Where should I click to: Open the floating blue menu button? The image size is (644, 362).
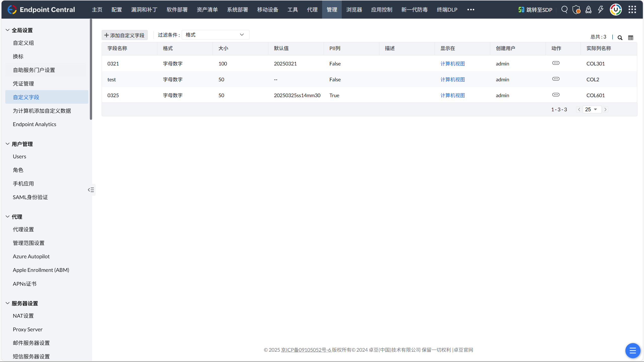633,350
